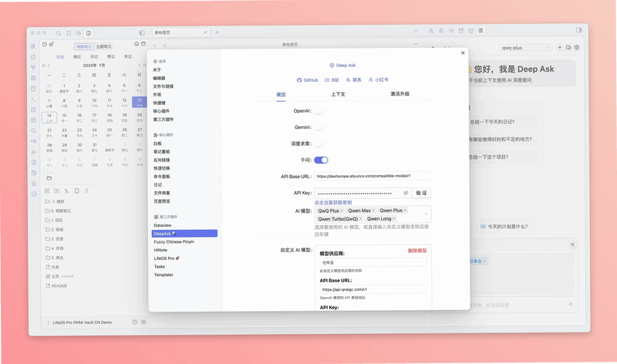
Task: Open the qwq-plus model dropdown
Action: point(525,48)
